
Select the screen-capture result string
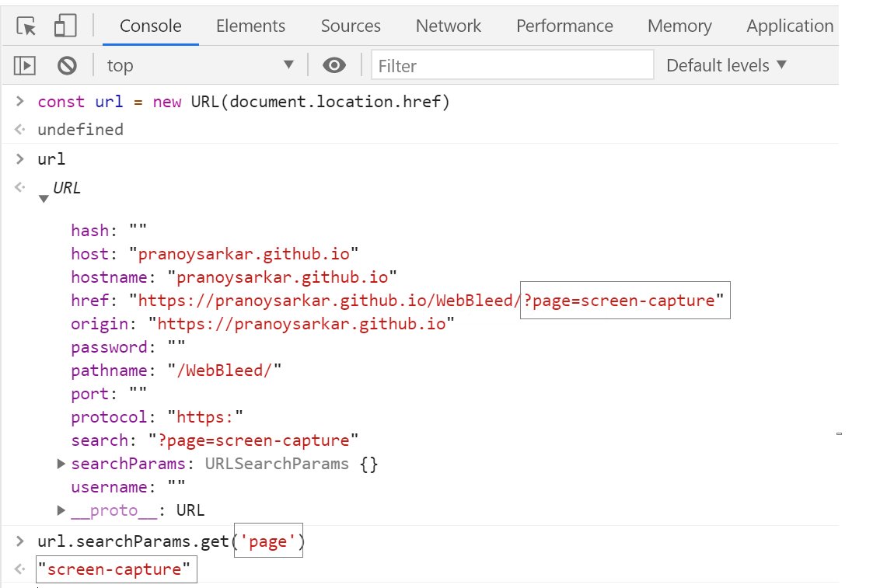(115, 569)
